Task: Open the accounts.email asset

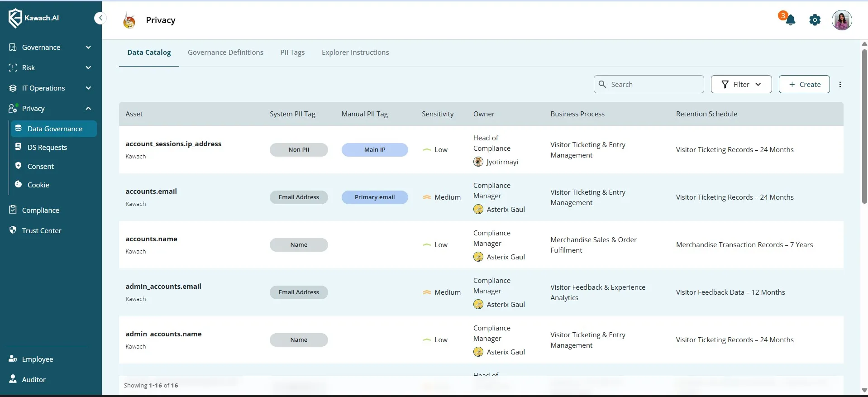Action: 151,191
